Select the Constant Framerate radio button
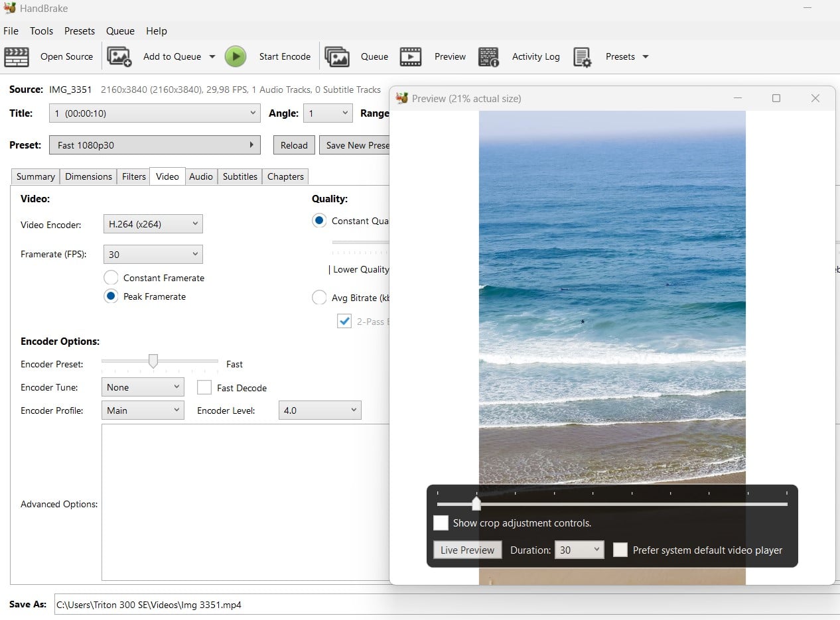This screenshot has width=840, height=620. coord(111,278)
